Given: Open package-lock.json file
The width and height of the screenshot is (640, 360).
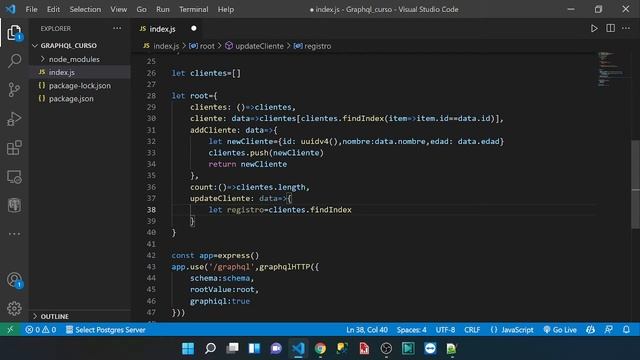Looking at the screenshot, I should click(80, 85).
